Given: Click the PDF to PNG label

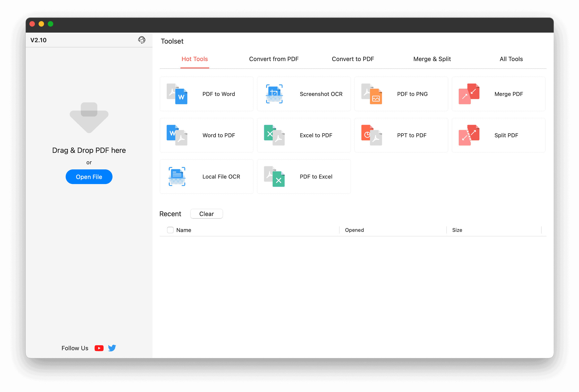Looking at the screenshot, I should tap(412, 94).
